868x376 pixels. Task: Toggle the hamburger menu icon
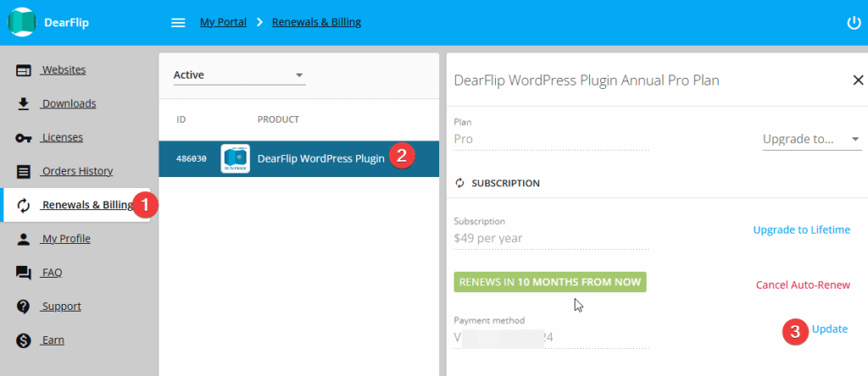tap(178, 23)
